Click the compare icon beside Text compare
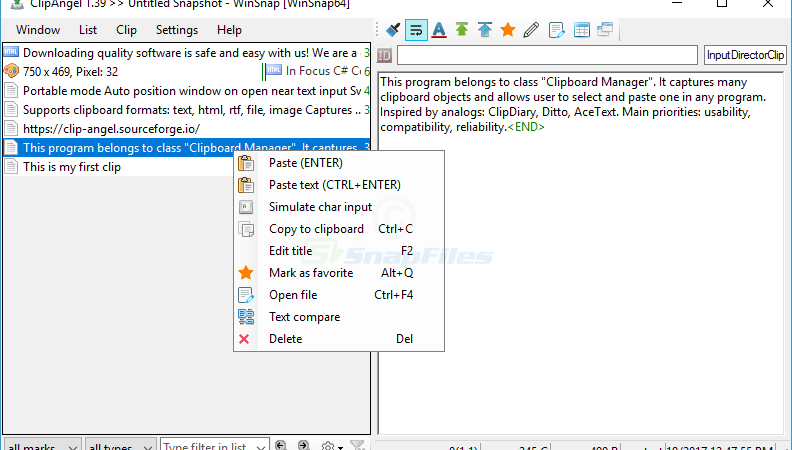This screenshot has width=792, height=450. tap(246, 317)
